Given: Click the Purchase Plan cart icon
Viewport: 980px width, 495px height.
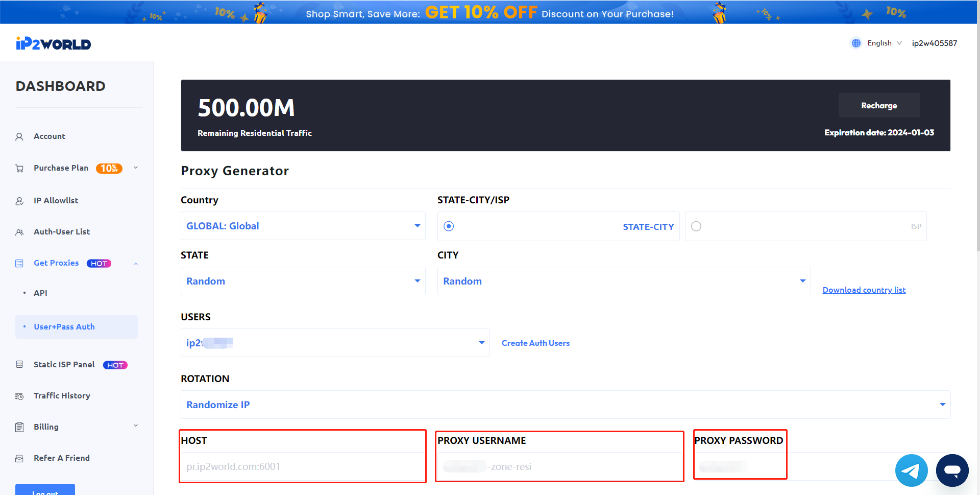Looking at the screenshot, I should (19, 168).
